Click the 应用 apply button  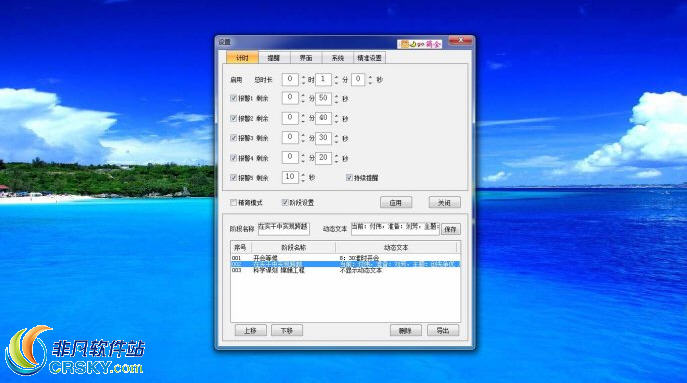[x=396, y=202]
